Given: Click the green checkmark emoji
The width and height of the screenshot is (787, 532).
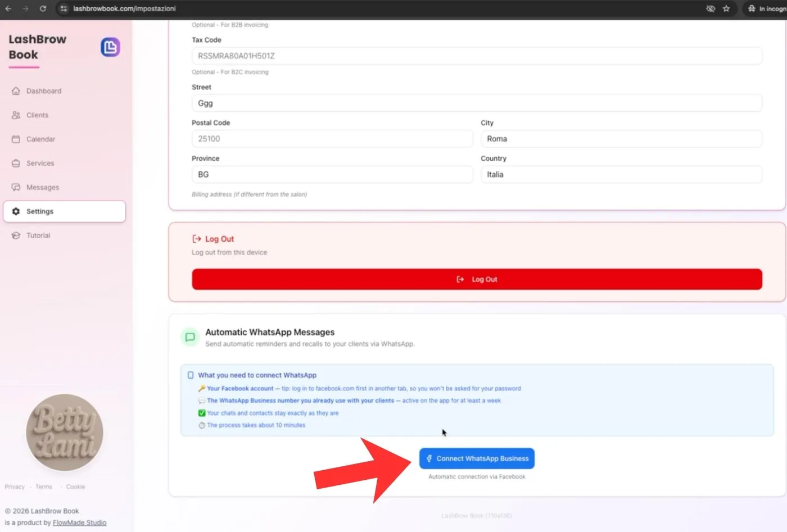Looking at the screenshot, I should (x=202, y=413).
